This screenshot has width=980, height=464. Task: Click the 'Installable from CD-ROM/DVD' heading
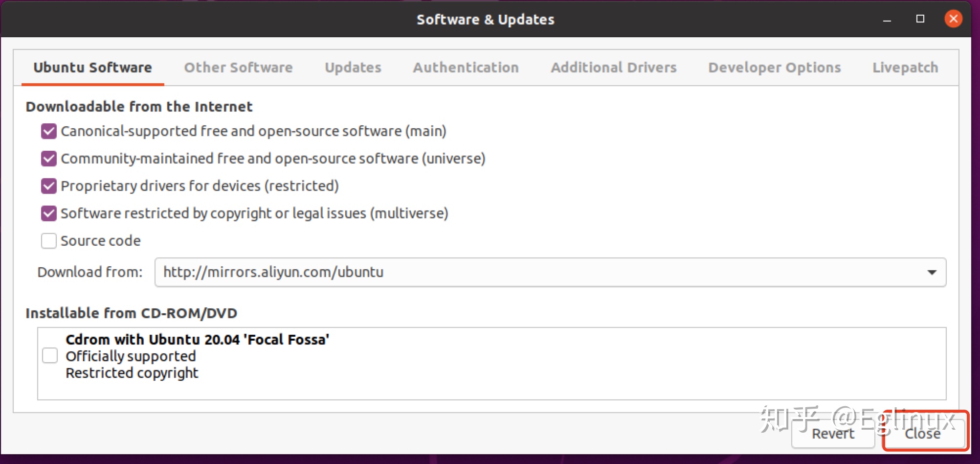point(131,313)
